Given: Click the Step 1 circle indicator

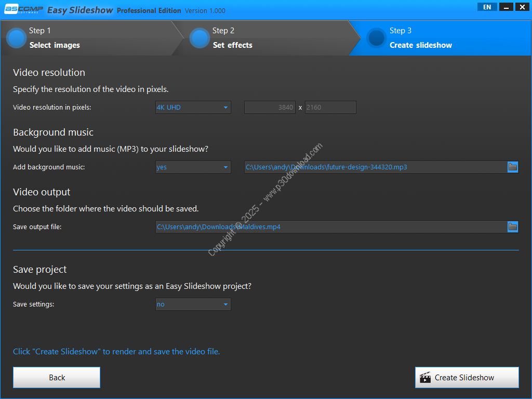Looking at the screenshot, I should pyautogui.click(x=17, y=38).
